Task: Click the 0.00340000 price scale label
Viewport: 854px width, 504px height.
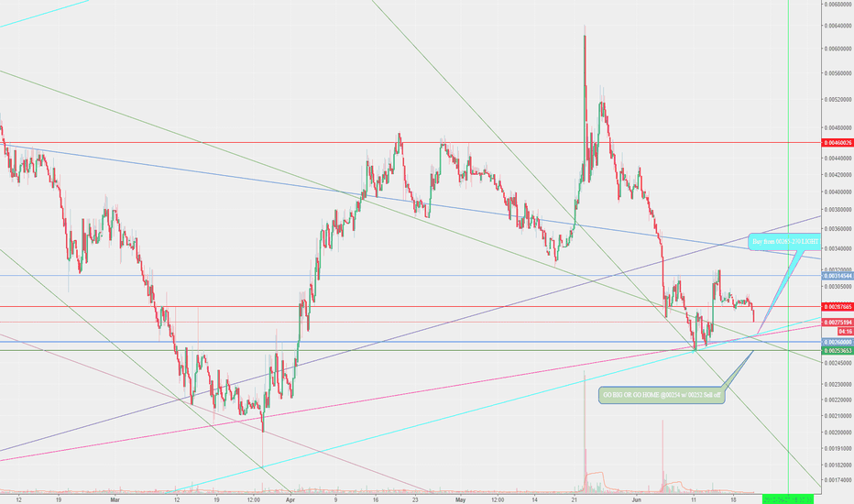Action: (x=838, y=248)
